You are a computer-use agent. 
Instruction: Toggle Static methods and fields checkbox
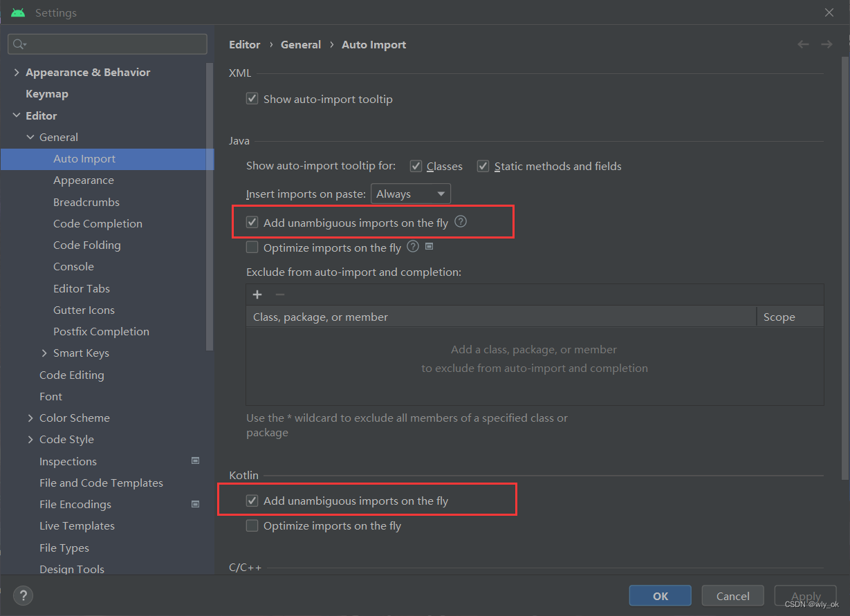(483, 166)
